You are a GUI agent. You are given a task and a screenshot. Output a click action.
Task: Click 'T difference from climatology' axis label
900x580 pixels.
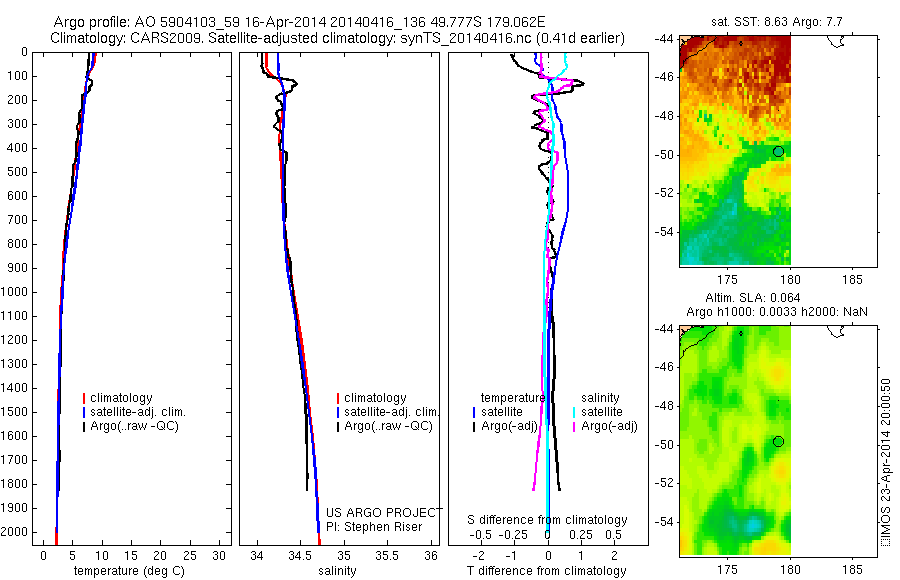[x=546, y=571]
